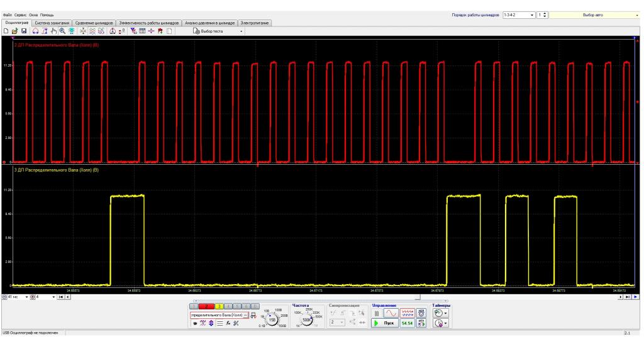Open a saved oscillogram via folder icon
The image size is (644, 337).
coord(15,31)
